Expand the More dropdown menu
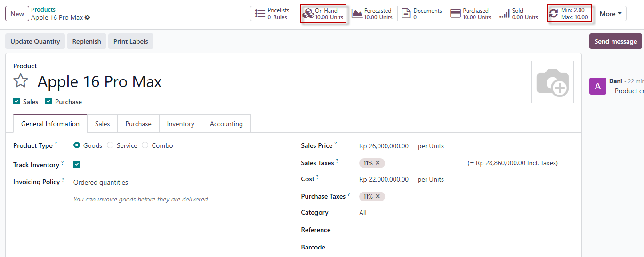The image size is (644, 257). (x=610, y=14)
